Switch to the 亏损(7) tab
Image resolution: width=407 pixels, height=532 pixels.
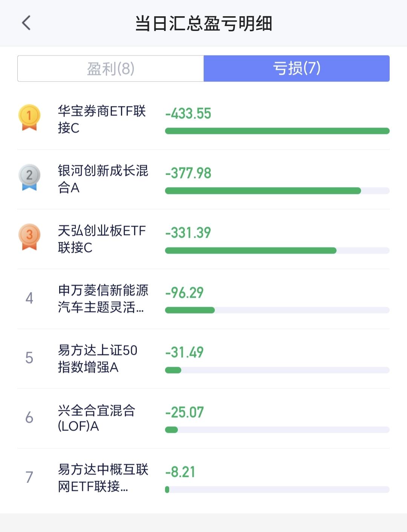coord(297,68)
